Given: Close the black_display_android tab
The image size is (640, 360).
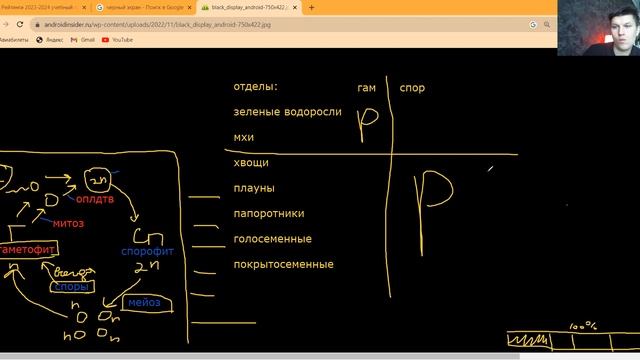Looking at the screenshot, I should point(295,7).
